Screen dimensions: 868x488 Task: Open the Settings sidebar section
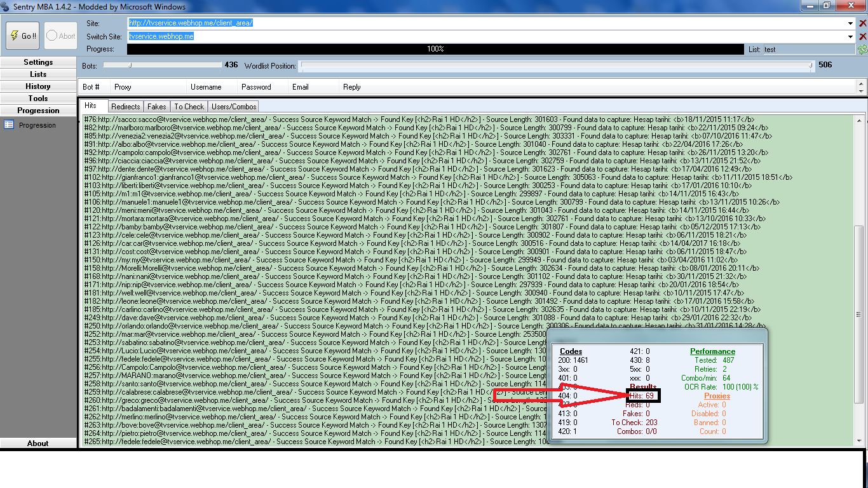pos(38,62)
